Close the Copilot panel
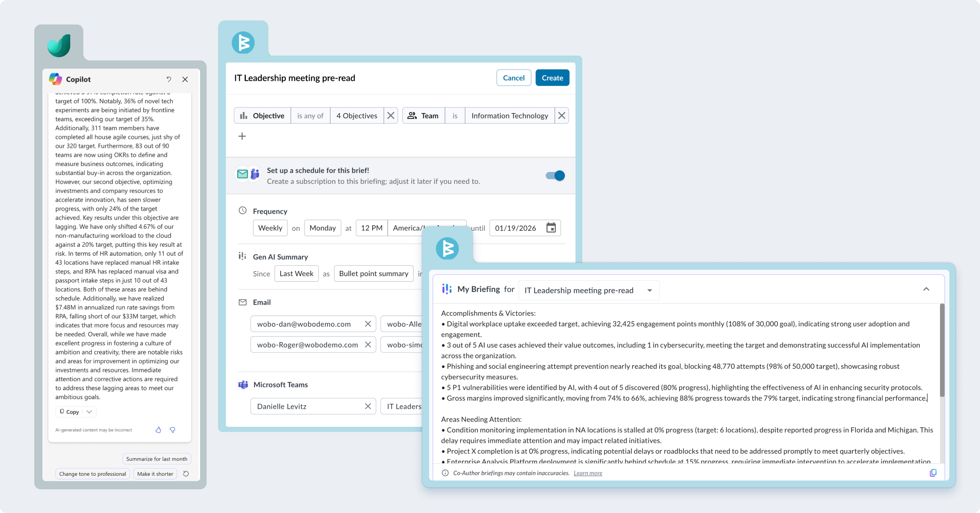Viewport: 980px width, 513px height. (185, 79)
